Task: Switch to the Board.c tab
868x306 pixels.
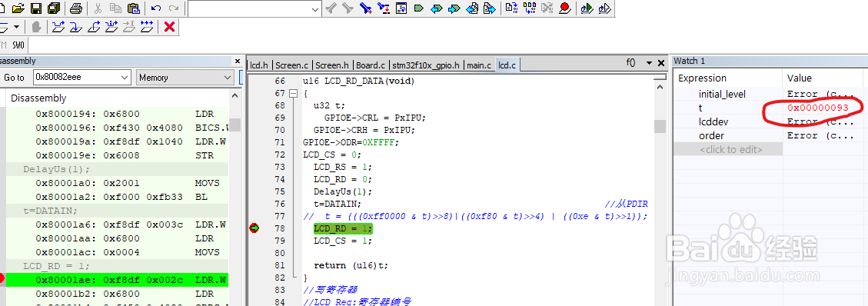Action: (x=371, y=65)
